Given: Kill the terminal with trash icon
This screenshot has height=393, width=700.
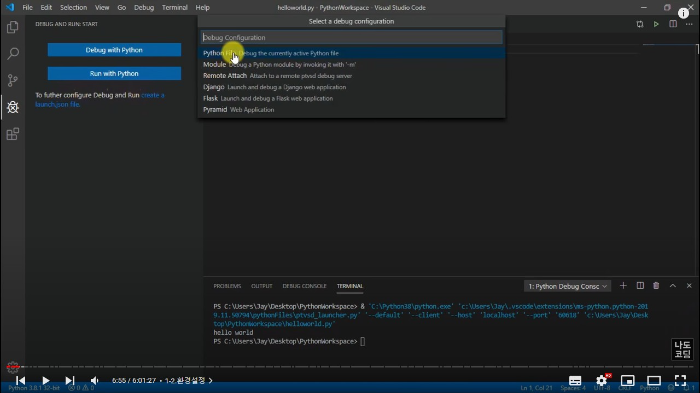Looking at the screenshot, I should [656, 286].
